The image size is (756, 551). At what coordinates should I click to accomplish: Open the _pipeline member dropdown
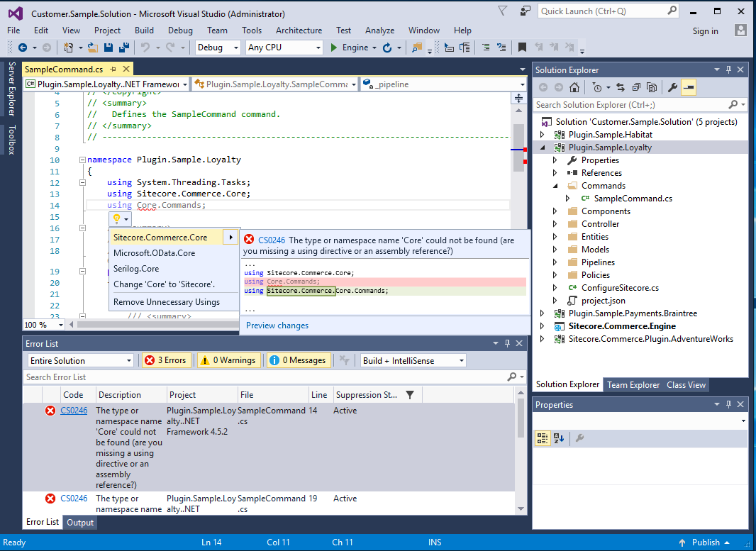[443, 84]
